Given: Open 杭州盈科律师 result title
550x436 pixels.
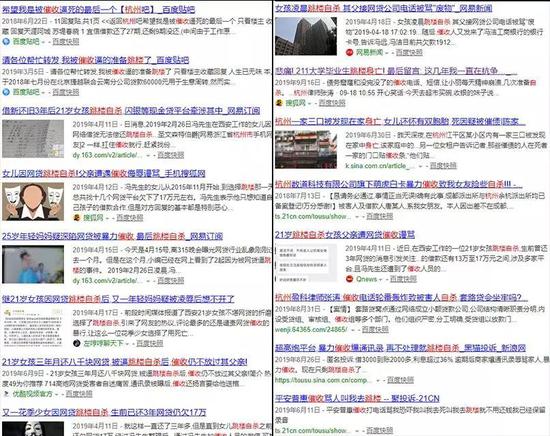Looking at the screenshot, I should tap(401, 297).
